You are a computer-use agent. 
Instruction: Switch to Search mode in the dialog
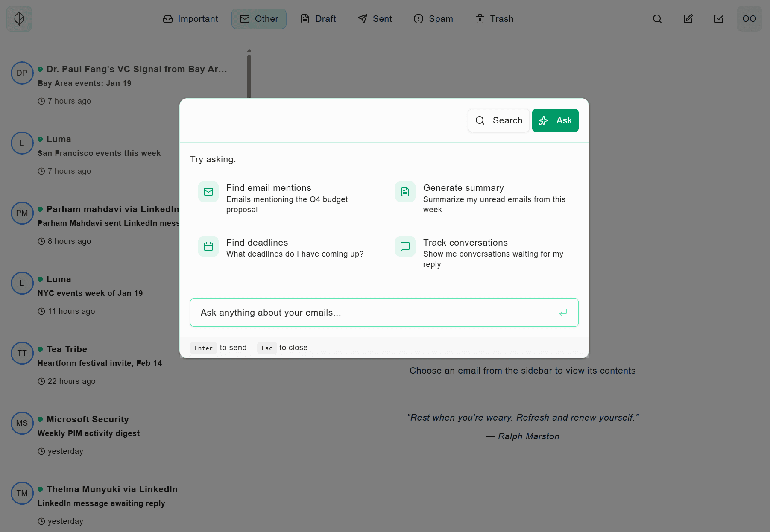coord(498,120)
